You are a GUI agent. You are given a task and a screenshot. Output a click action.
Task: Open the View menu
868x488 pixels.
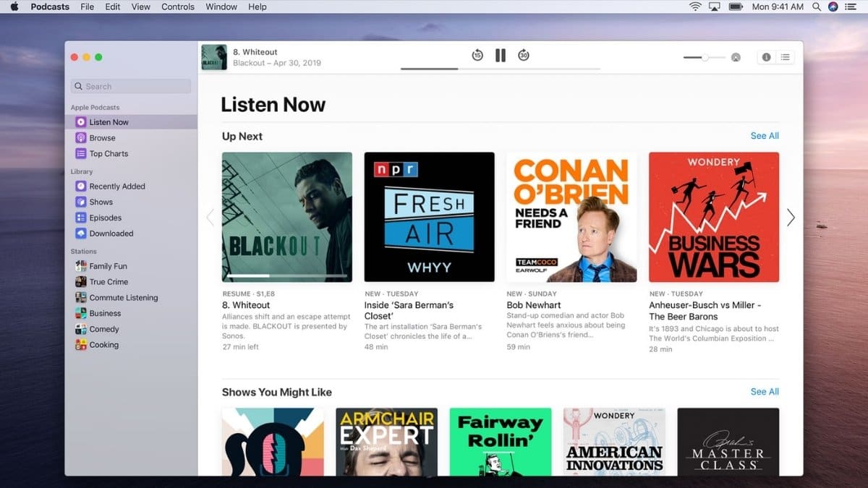(x=141, y=7)
